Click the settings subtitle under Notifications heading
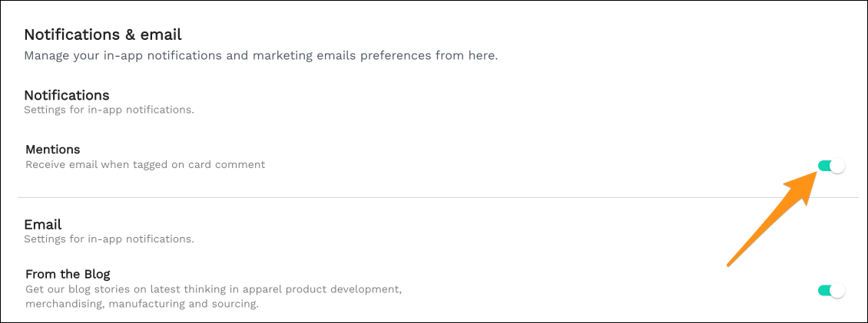 pyautogui.click(x=108, y=110)
